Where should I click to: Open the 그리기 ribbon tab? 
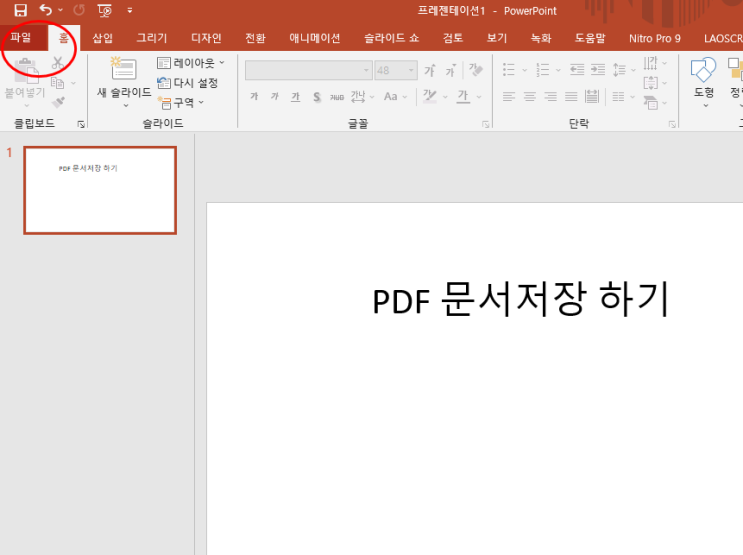click(x=152, y=38)
